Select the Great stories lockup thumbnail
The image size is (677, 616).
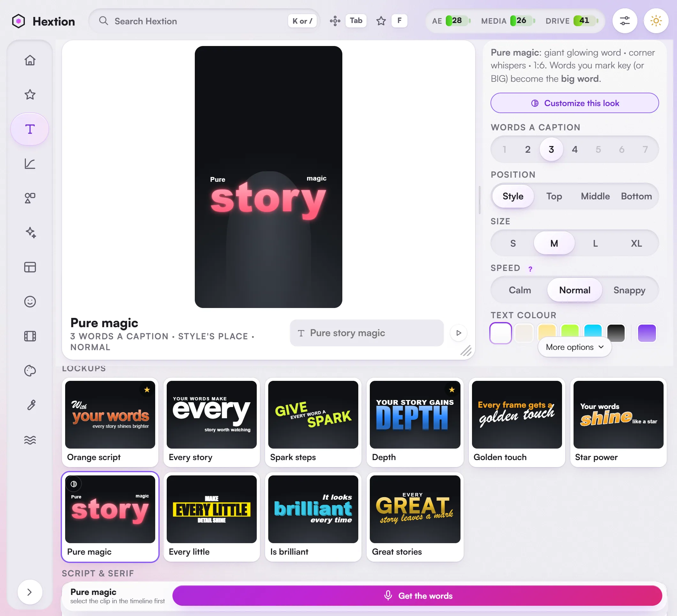pos(415,517)
